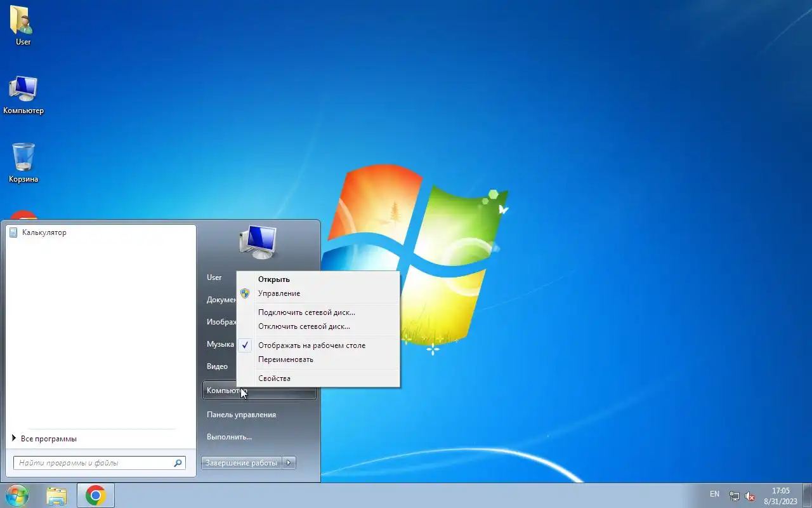Open File Explorer from the taskbar

tap(56, 496)
